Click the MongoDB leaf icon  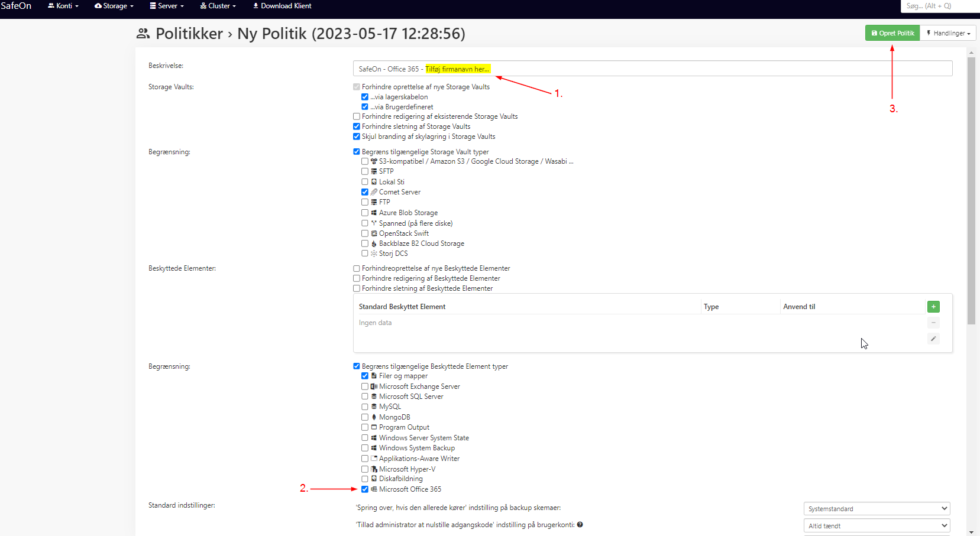pos(374,417)
